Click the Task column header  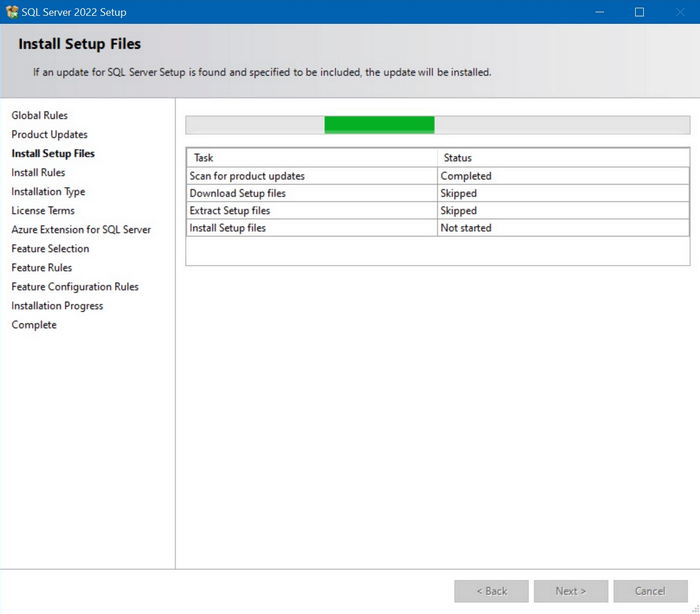[204, 158]
